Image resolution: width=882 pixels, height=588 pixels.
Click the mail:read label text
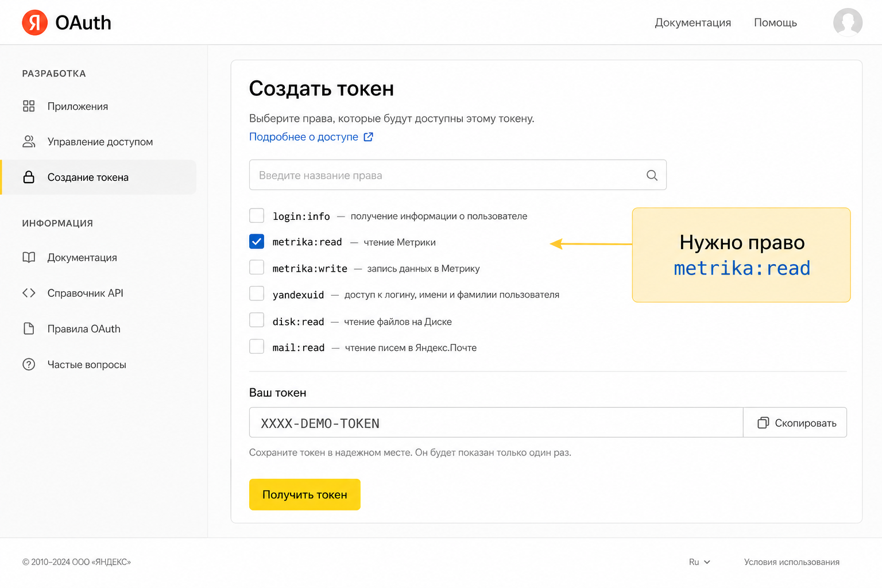(299, 347)
